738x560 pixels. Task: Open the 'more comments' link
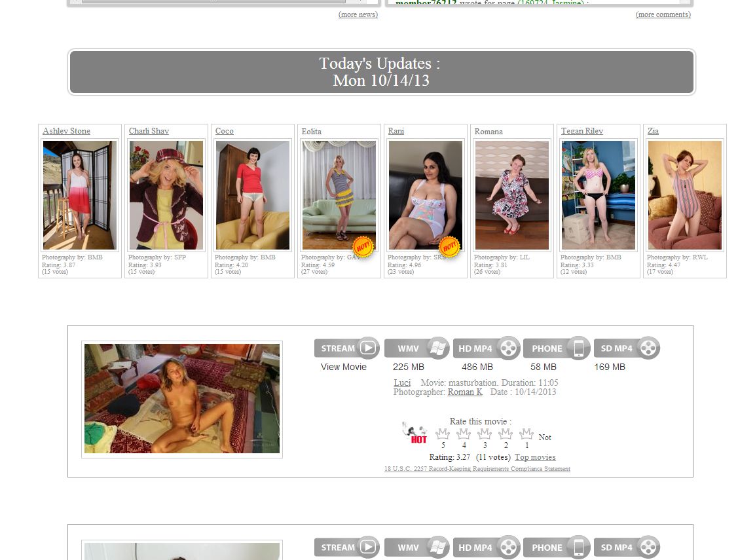pyautogui.click(x=663, y=14)
